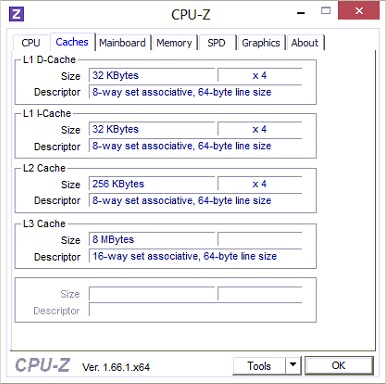386x384 pixels.
Task: Minimize the CPU-Z window
Action: tap(301, 12)
